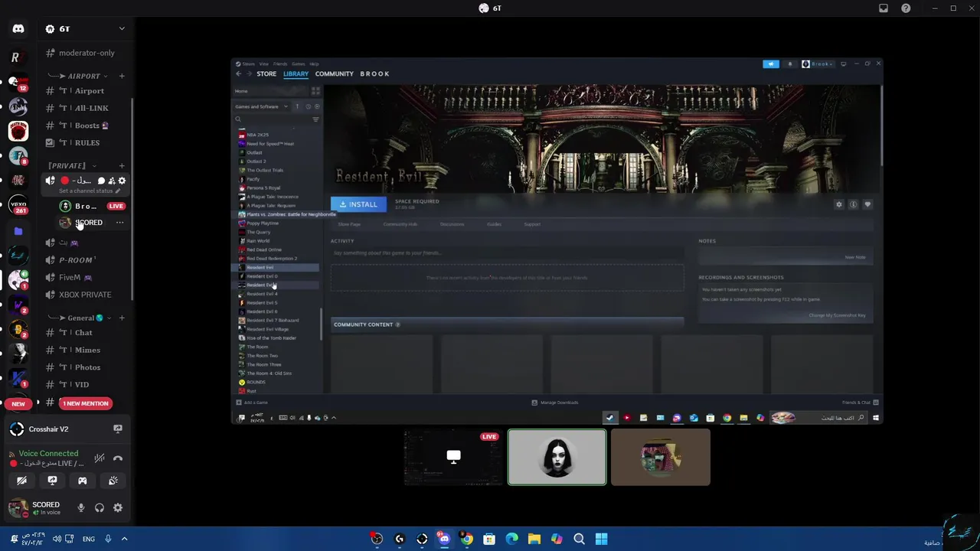The image size is (980, 551).
Task: Click ENG language indicator in taskbar
Action: 89,539
